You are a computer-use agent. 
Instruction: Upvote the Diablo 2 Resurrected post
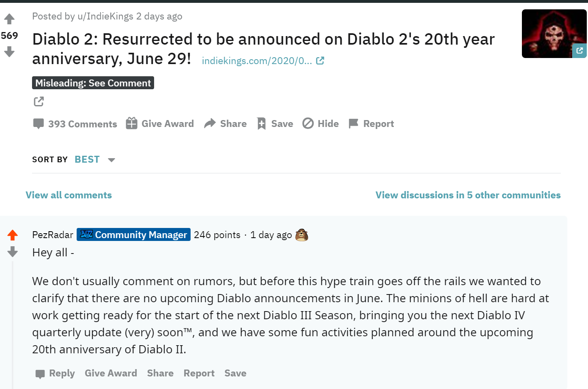9,19
